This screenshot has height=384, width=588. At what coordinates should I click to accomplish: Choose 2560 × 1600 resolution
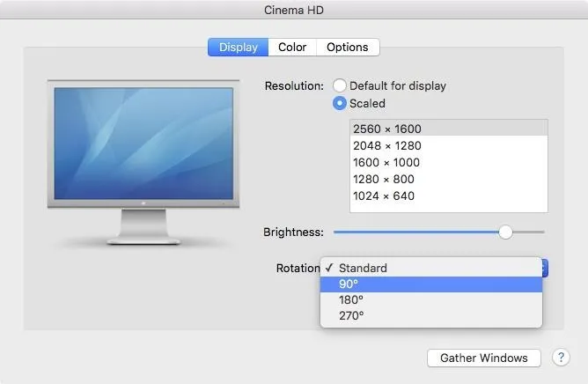coord(449,129)
